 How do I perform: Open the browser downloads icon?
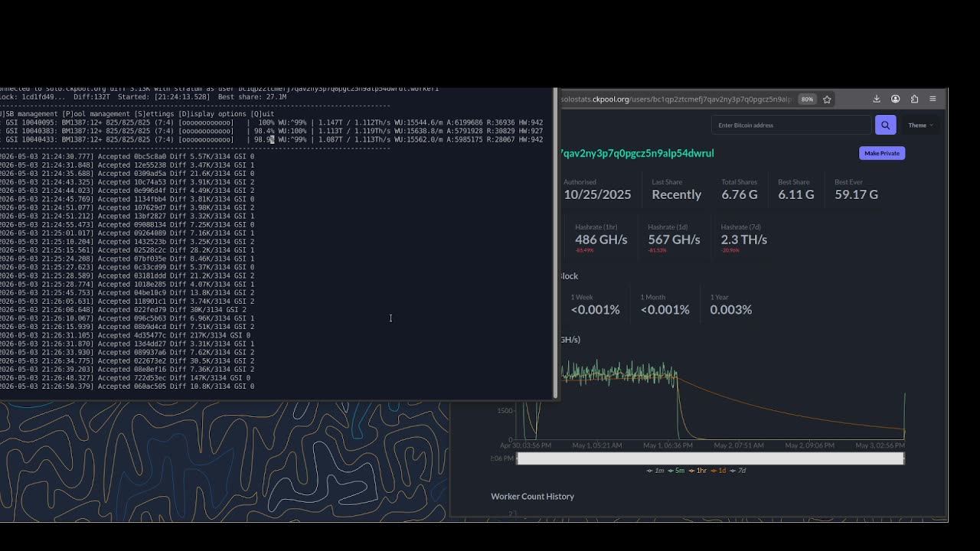877,99
